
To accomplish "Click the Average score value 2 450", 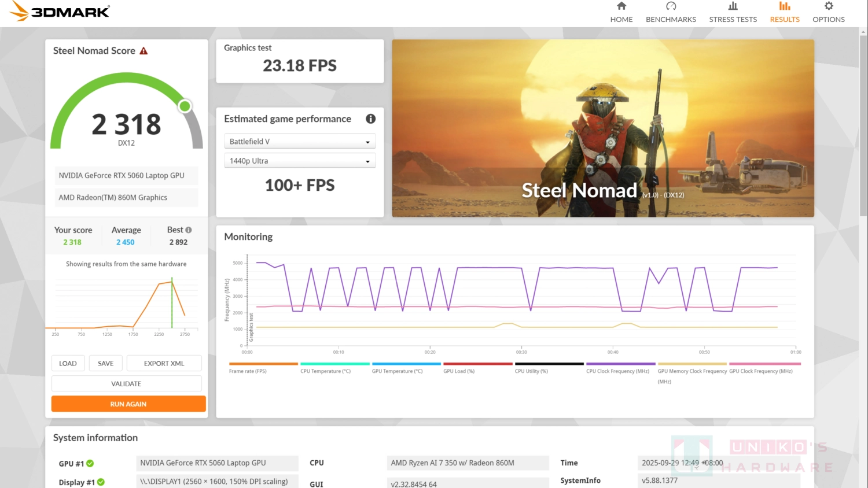I will click(126, 242).
